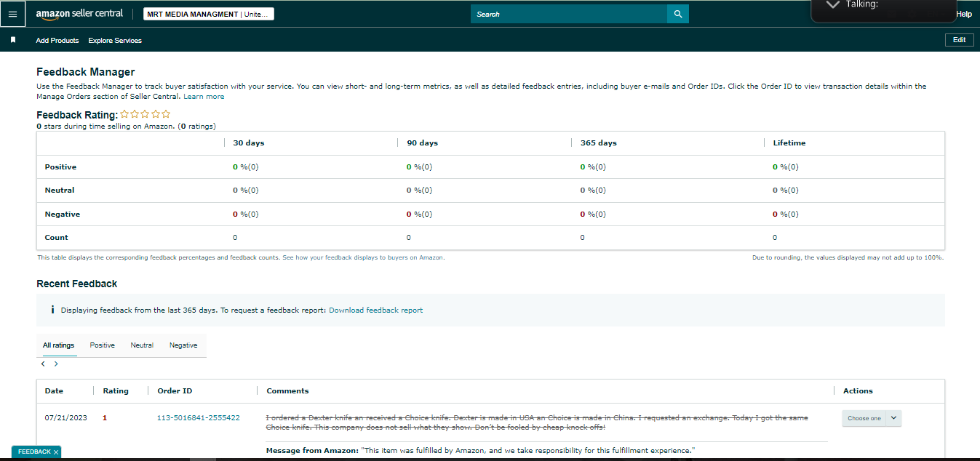
Task: Select the Positive tab
Action: pyautogui.click(x=103, y=345)
